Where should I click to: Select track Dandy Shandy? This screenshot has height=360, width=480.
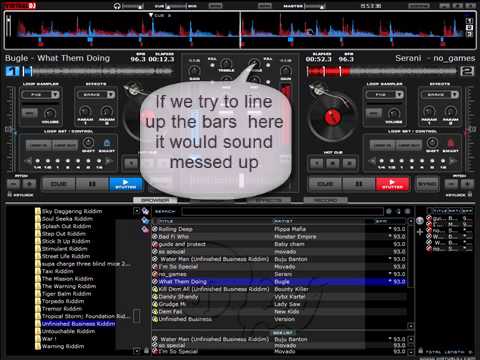tap(279, 297)
